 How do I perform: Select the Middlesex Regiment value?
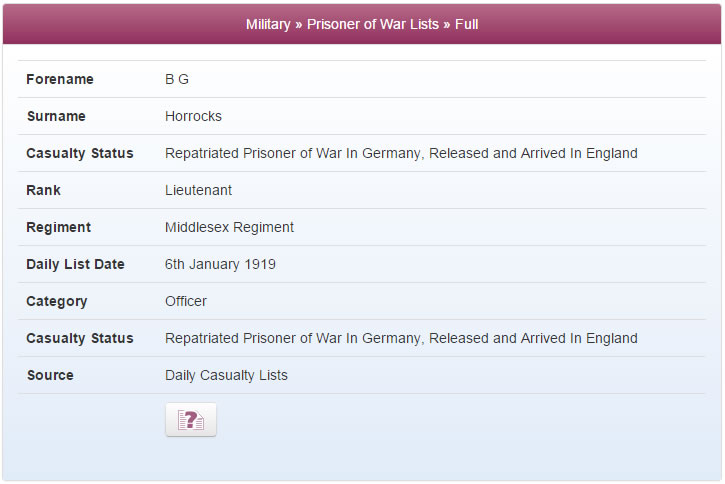[x=229, y=227]
